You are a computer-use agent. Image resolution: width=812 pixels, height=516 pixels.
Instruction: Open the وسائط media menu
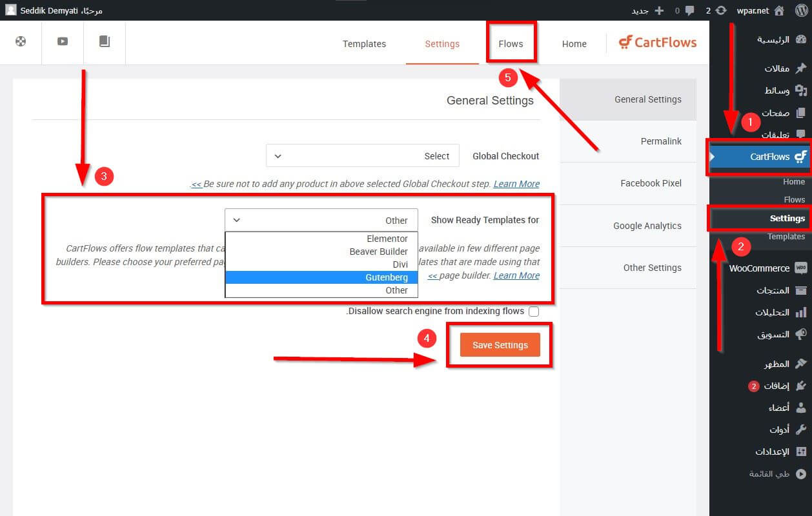pos(785,90)
